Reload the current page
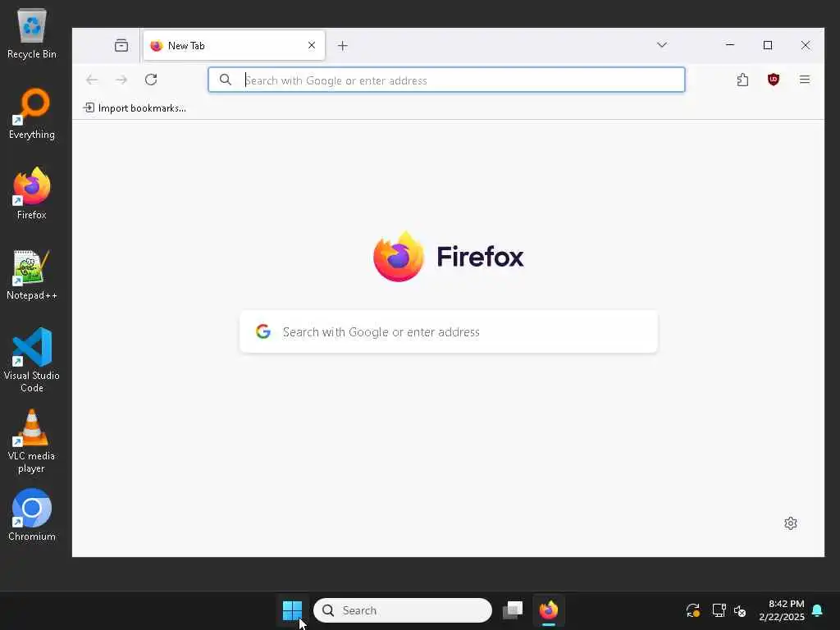 (x=151, y=80)
